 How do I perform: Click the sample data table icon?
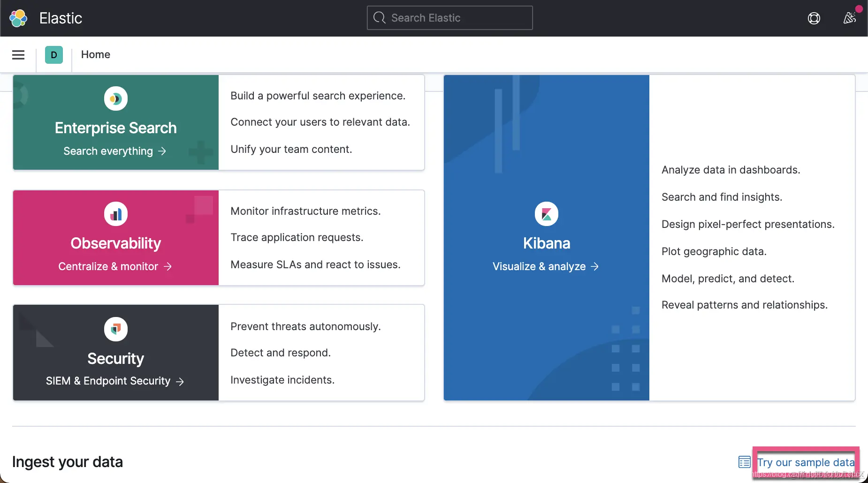745,462
